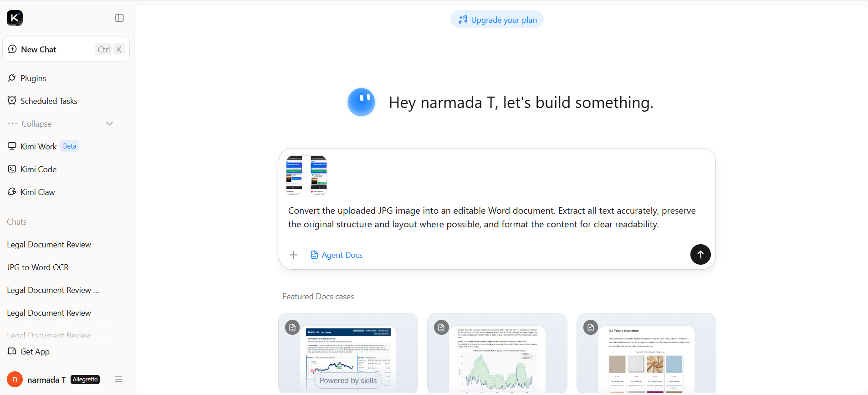Click the Allegretto plan badge

pyautogui.click(x=85, y=380)
